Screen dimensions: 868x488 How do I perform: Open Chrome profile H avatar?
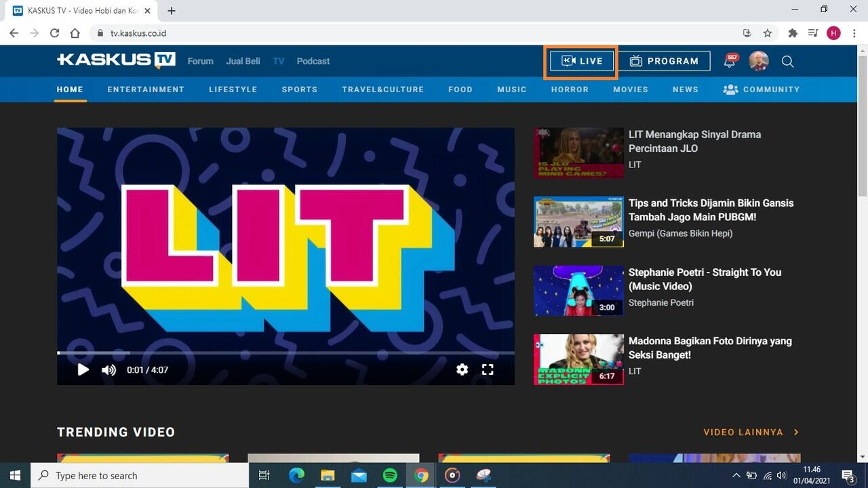833,33
